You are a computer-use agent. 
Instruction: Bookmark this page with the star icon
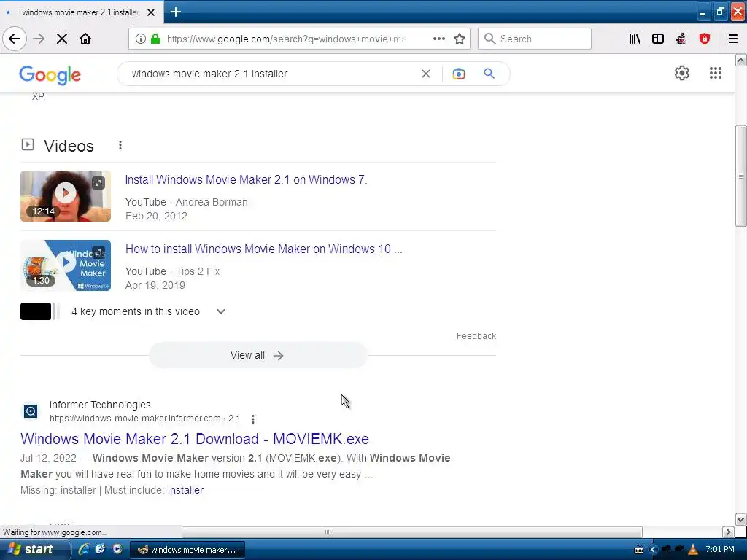(x=460, y=39)
